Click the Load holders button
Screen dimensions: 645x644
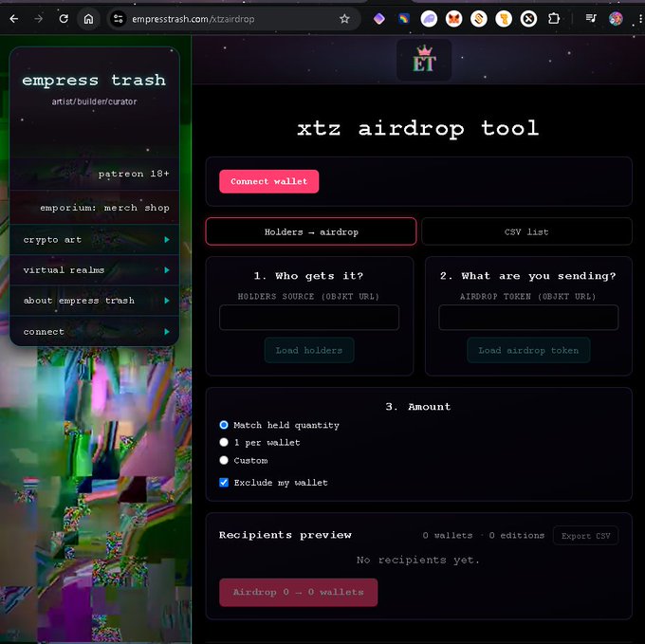309,350
